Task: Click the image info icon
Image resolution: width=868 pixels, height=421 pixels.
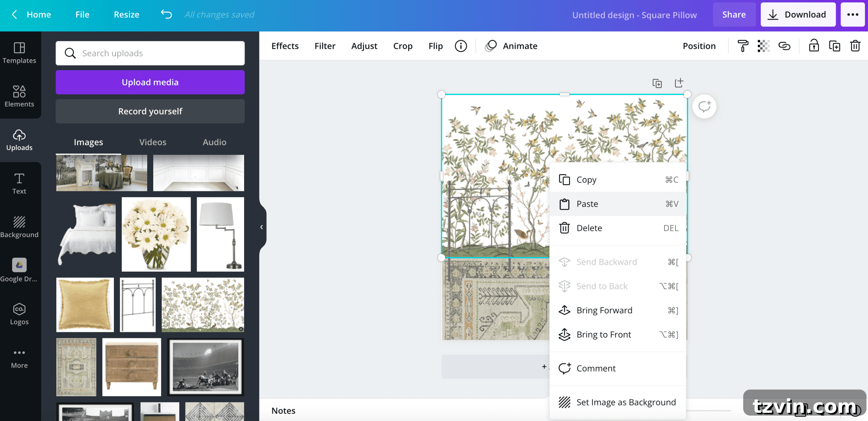Action: click(x=461, y=46)
